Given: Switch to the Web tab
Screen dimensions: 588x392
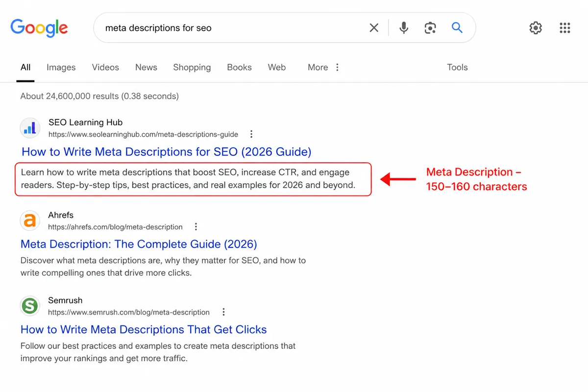Looking at the screenshot, I should coord(277,67).
